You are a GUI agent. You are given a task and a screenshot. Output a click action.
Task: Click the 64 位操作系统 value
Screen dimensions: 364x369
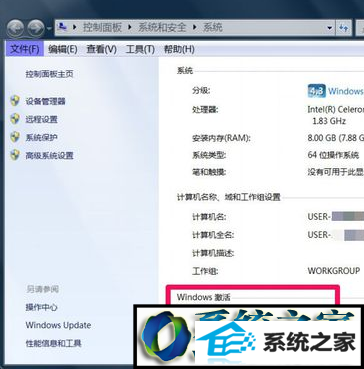click(332, 155)
